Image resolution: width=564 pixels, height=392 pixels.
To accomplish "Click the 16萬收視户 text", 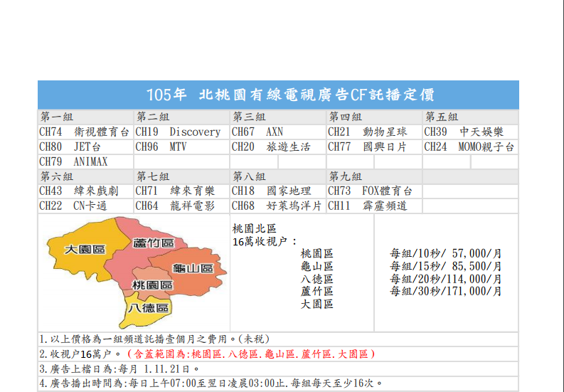I will tap(265, 242).
